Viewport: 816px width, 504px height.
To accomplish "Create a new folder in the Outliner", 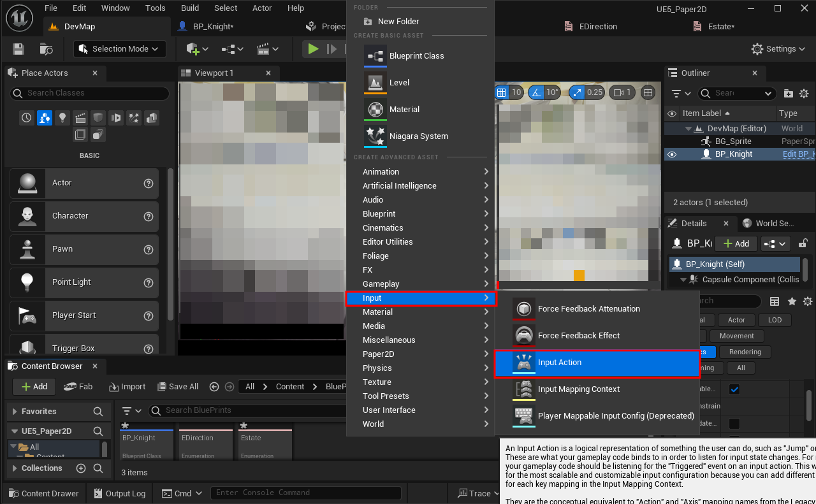I will pos(789,94).
